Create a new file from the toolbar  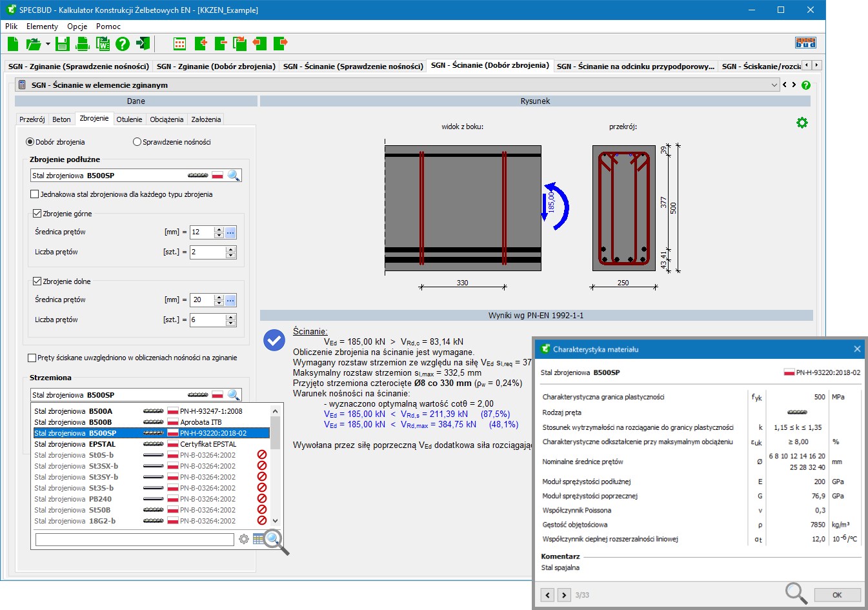[13, 44]
